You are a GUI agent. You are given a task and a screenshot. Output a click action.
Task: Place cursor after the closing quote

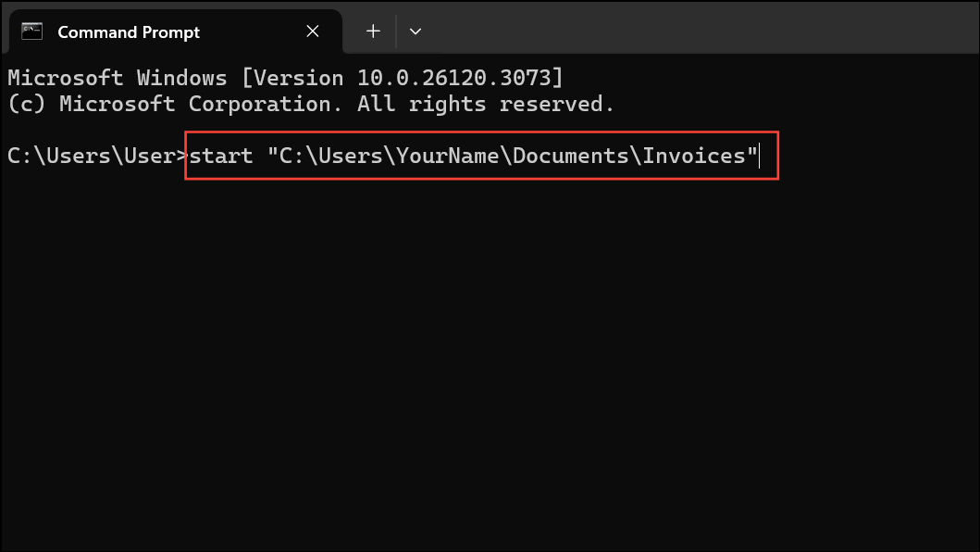click(759, 156)
